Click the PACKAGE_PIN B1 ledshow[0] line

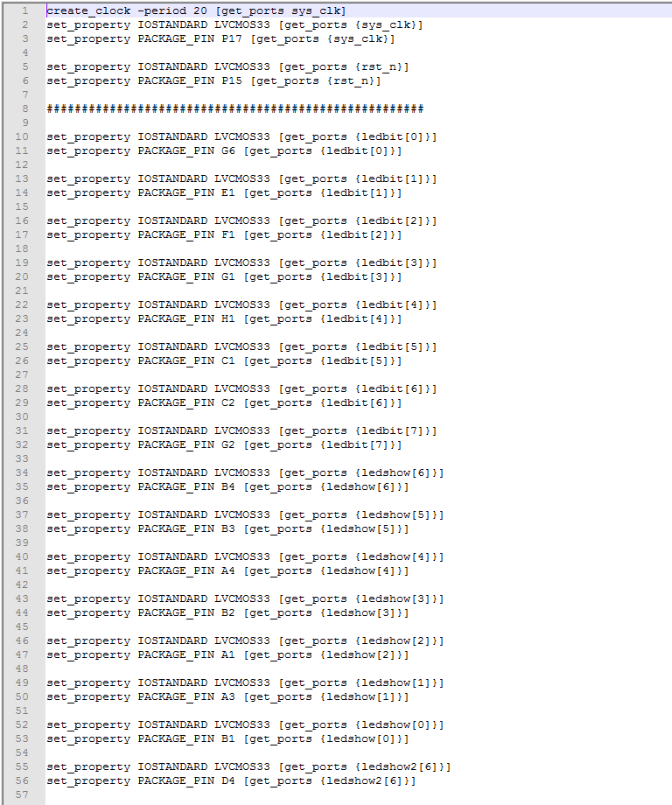pos(227,738)
